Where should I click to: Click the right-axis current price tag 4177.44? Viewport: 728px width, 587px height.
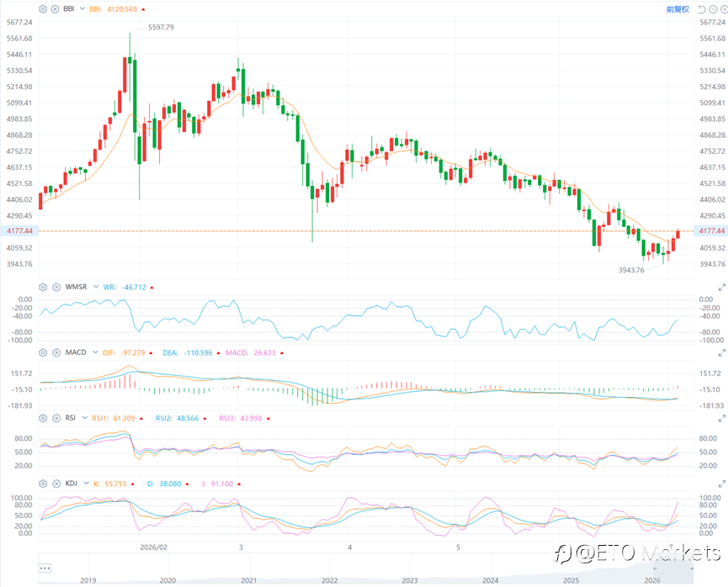pyautogui.click(x=711, y=230)
